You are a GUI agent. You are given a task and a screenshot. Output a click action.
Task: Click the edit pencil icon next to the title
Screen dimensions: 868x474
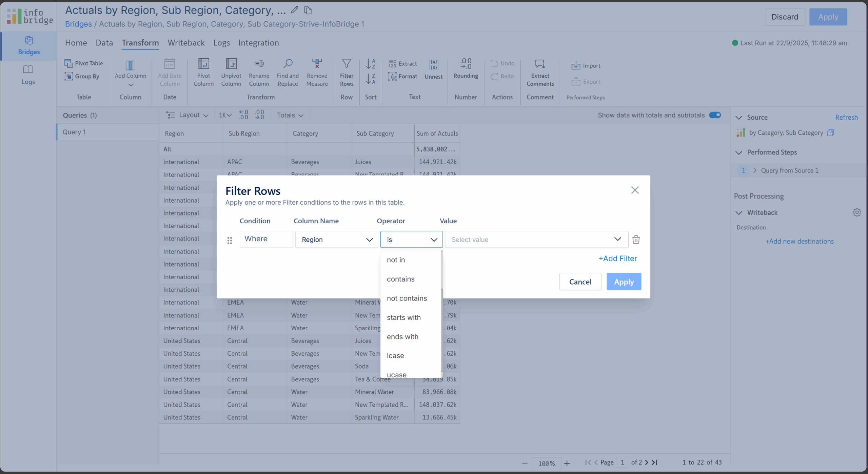294,10
